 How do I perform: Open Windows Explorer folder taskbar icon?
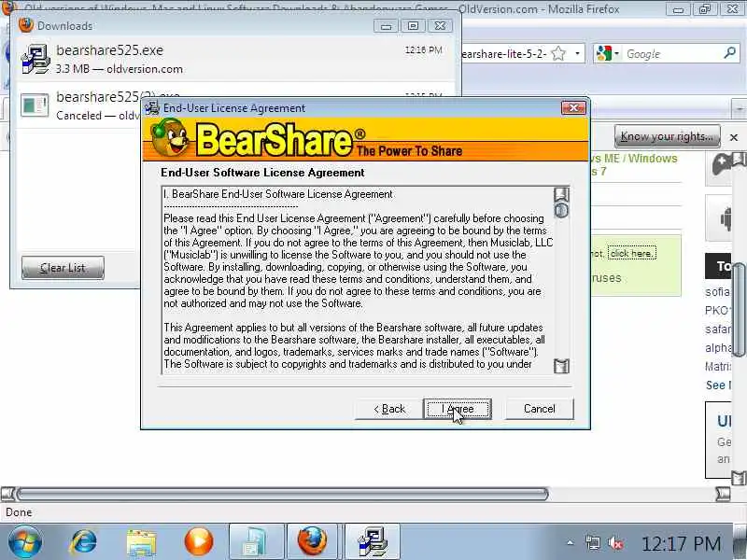141,542
